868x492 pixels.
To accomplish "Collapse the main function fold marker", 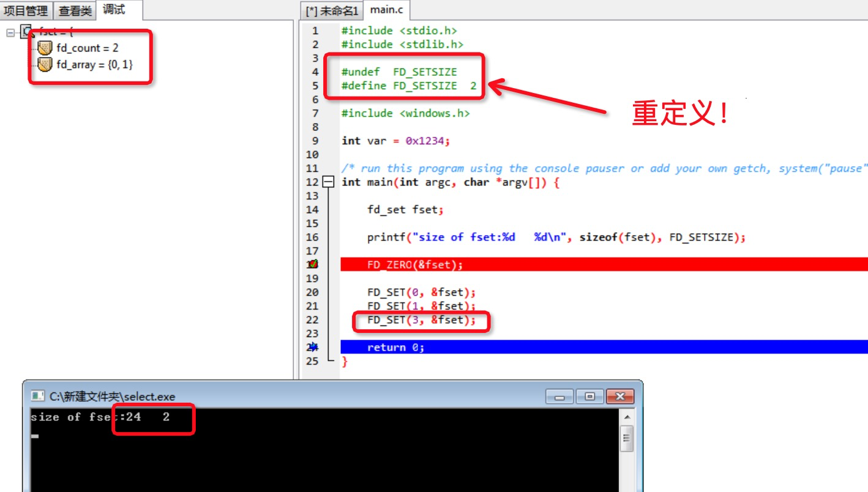I will click(x=328, y=182).
